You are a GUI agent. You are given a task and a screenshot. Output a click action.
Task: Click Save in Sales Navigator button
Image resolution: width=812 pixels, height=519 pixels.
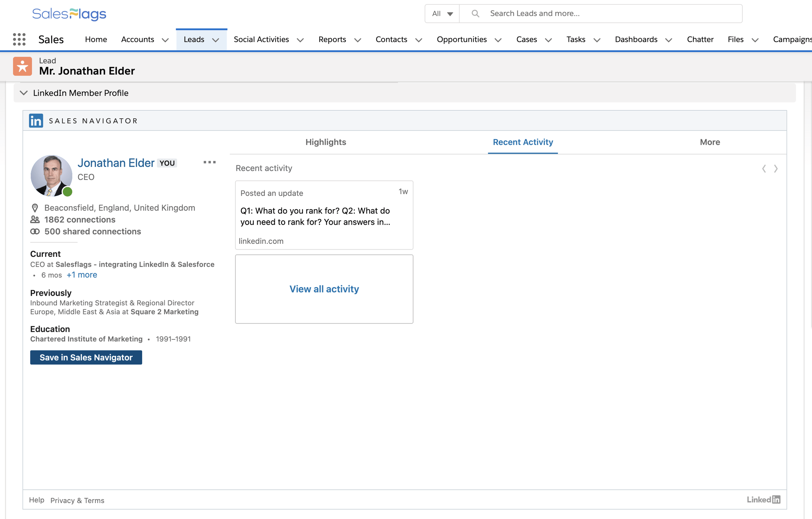pos(86,357)
